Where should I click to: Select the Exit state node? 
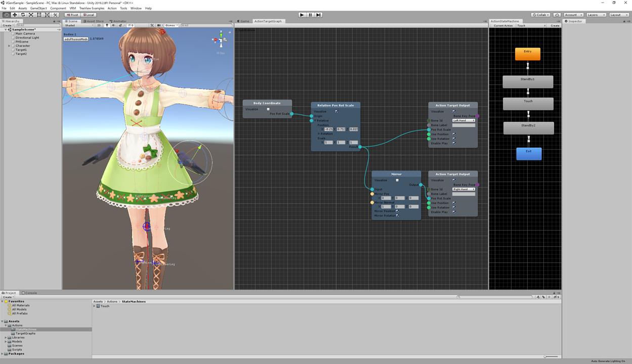[529, 154]
